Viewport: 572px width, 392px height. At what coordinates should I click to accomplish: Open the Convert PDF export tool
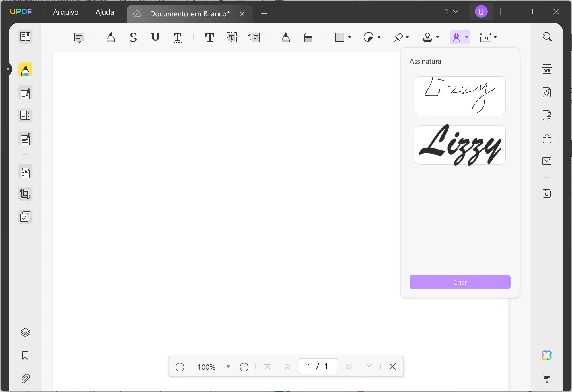tap(547, 92)
